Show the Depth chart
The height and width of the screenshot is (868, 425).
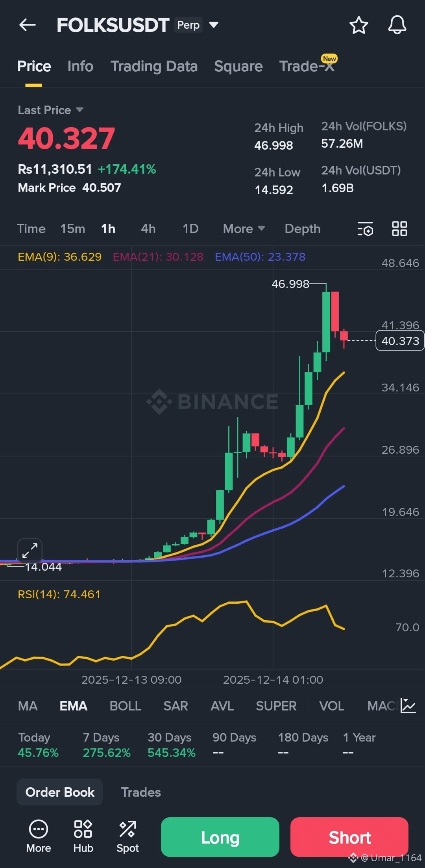pyautogui.click(x=303, y=229)
